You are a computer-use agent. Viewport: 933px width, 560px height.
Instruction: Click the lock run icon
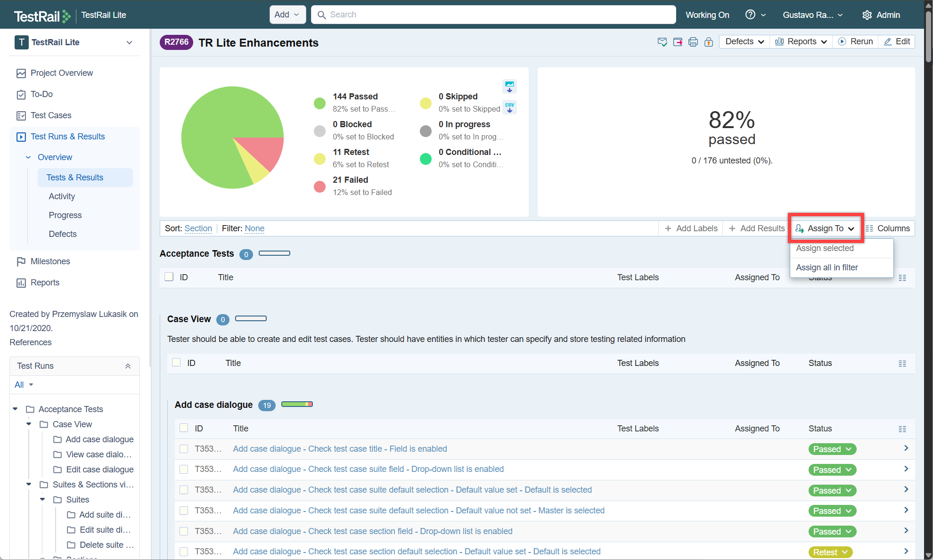[x=708, y=42]
